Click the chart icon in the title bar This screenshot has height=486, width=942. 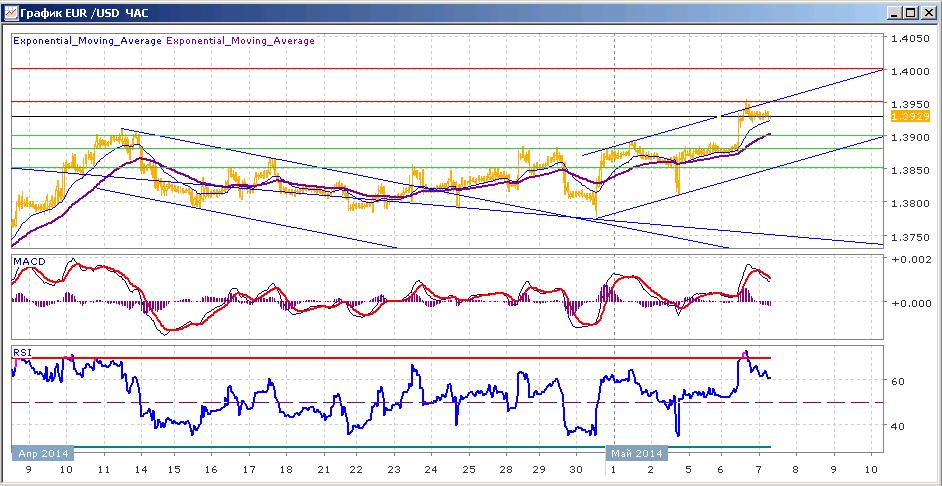[x=11, y=12]
